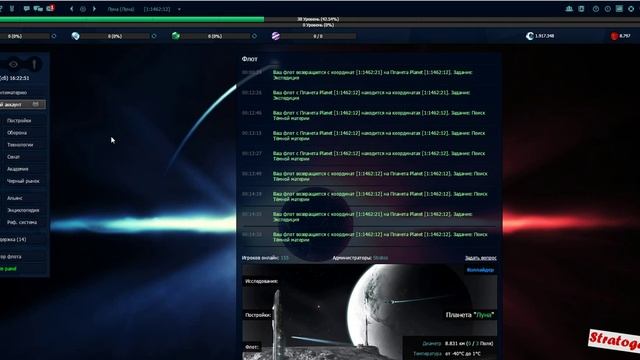Open Энциклопедия menu item
640x360 pixels.
coord(23,210)
